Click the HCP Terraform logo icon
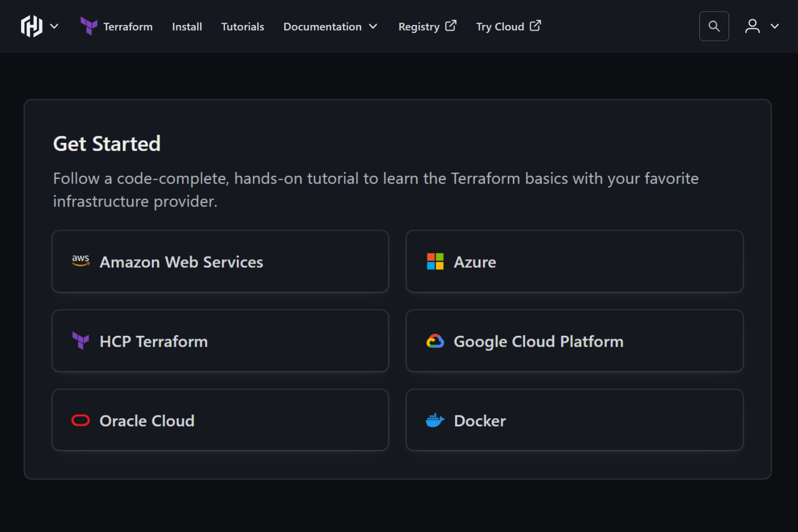The width and height of the screenshot is (798, 532). 80,341
